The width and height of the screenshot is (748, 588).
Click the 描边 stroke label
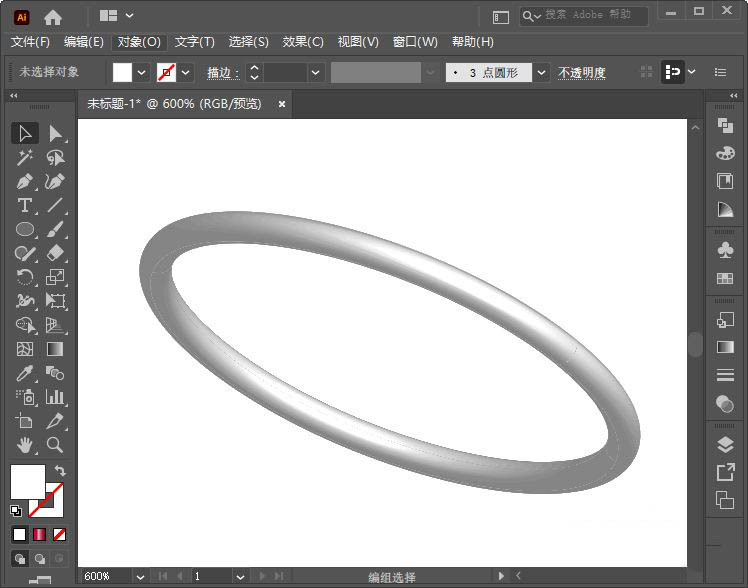tap(220, 73)
